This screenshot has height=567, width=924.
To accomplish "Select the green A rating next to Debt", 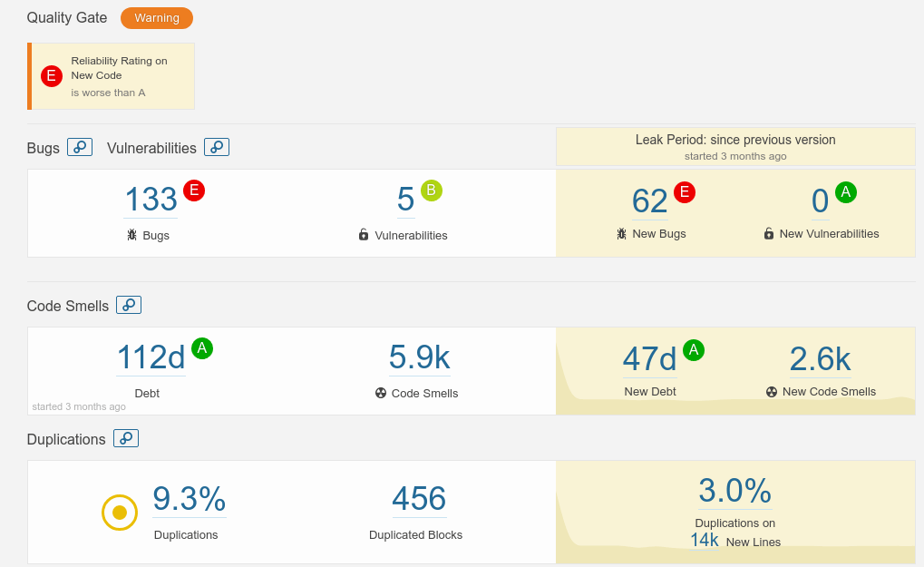I will (202, 347).
